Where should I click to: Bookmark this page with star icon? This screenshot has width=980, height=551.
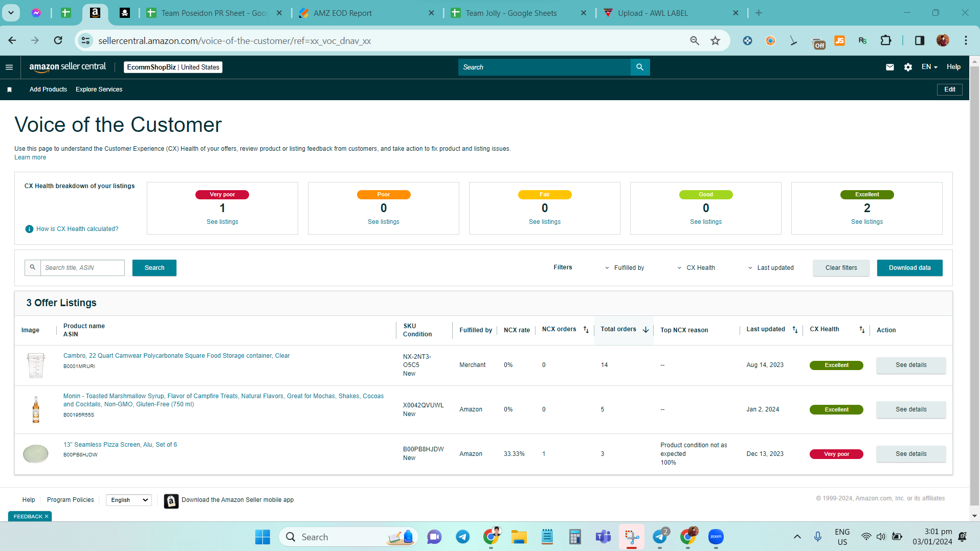715,40
